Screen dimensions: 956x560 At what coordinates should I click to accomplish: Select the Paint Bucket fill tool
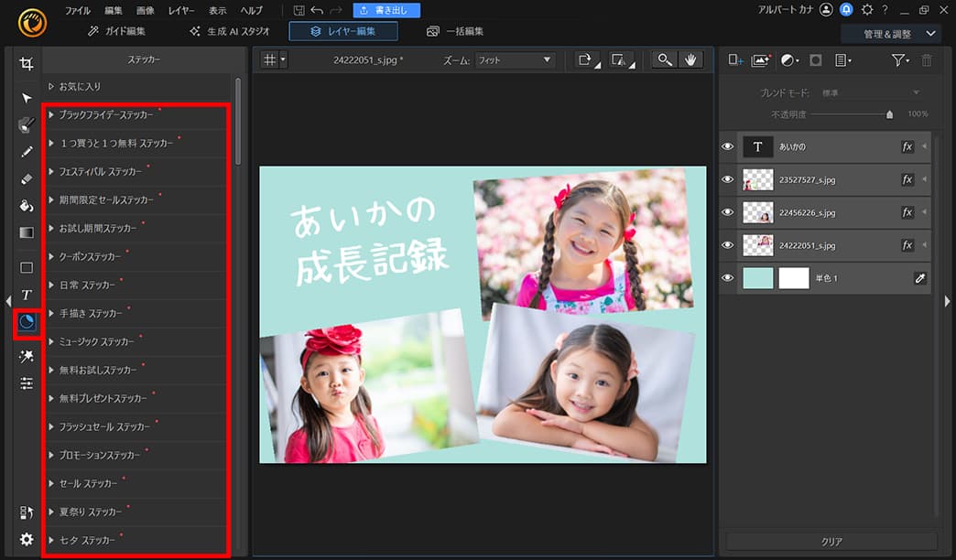pos(27,206)
